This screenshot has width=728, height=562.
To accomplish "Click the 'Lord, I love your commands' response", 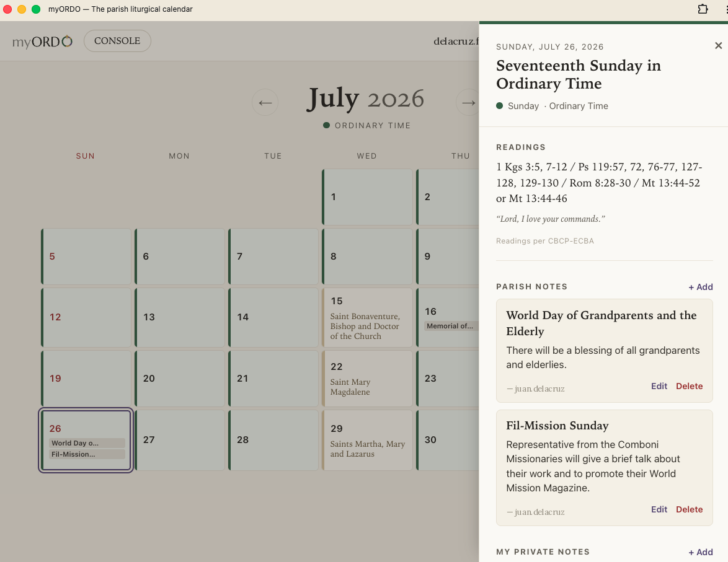I will 550,219.
